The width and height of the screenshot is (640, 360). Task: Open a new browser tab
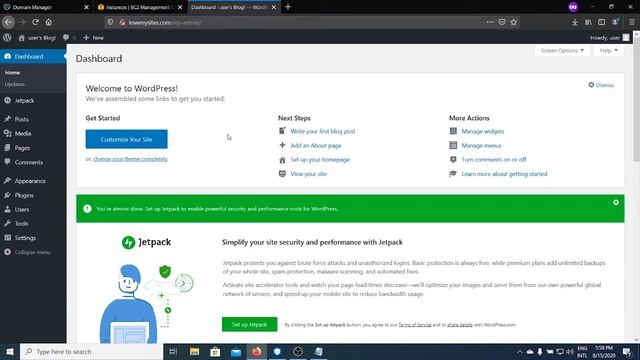point(288,7)
